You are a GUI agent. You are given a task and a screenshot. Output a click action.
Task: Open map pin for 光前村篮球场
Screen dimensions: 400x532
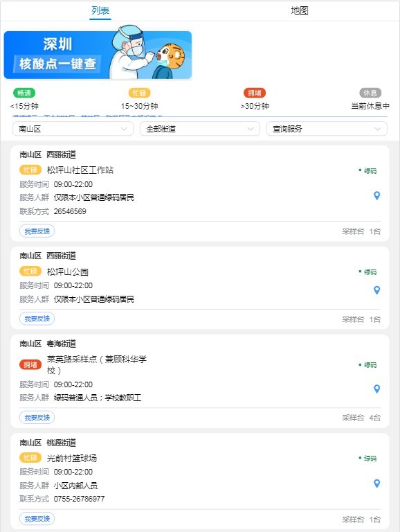[376, 484]
